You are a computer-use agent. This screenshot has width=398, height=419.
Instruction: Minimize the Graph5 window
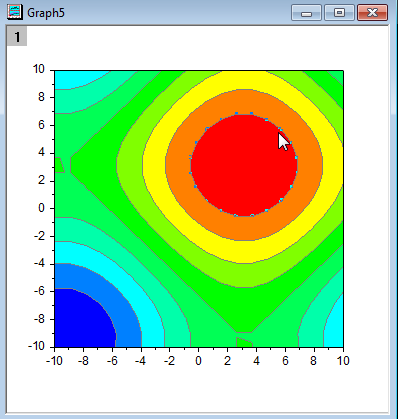click(306, 13)
